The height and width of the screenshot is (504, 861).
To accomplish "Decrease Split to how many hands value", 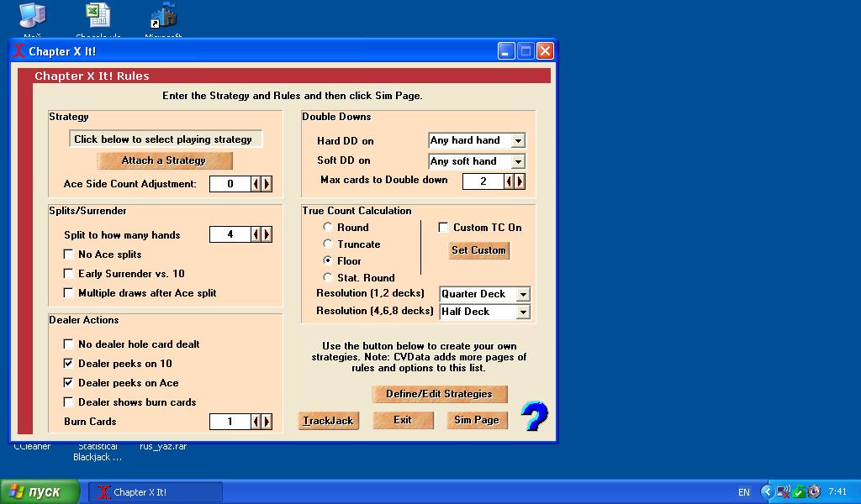I will coord(256,235).
